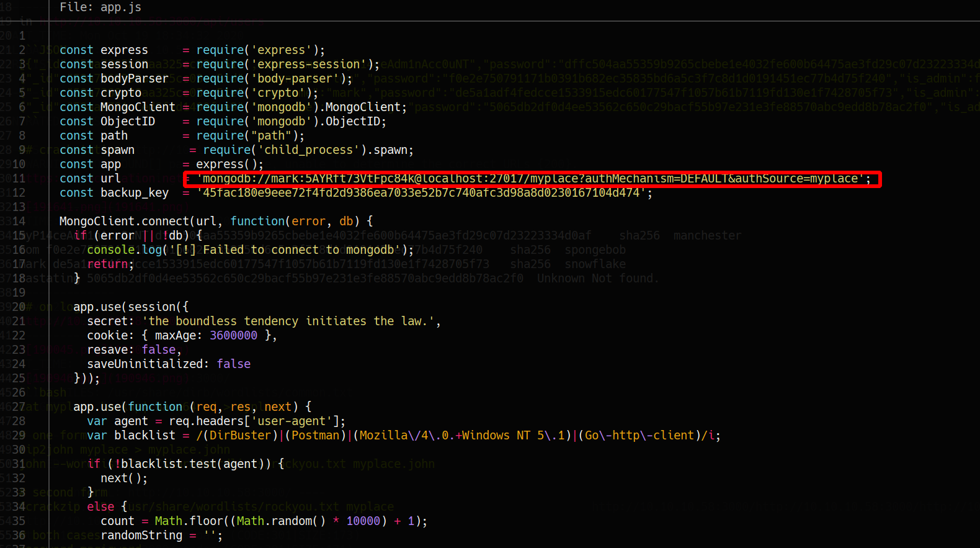
Task: Click 'app.use(function' middleware line
Action: pyautogui.click(x=128, y=407)
